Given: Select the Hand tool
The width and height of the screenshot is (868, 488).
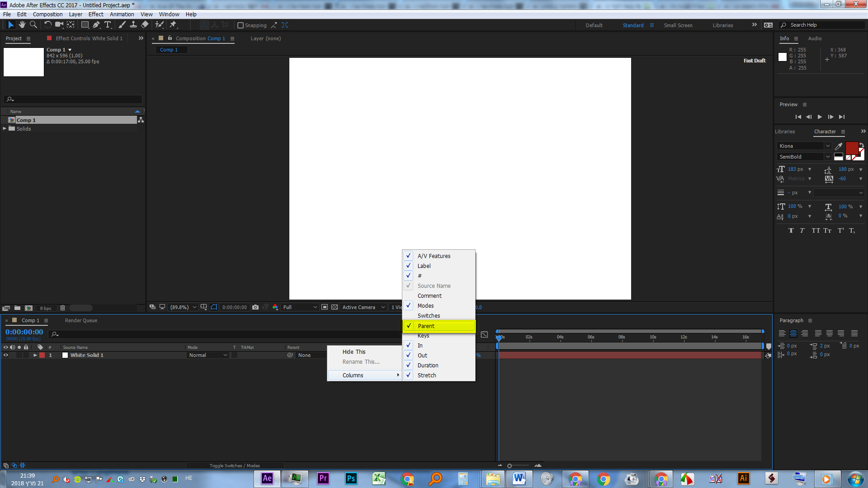Looking at the screenshot, I should pyautogui.click(x=22, y=25).
